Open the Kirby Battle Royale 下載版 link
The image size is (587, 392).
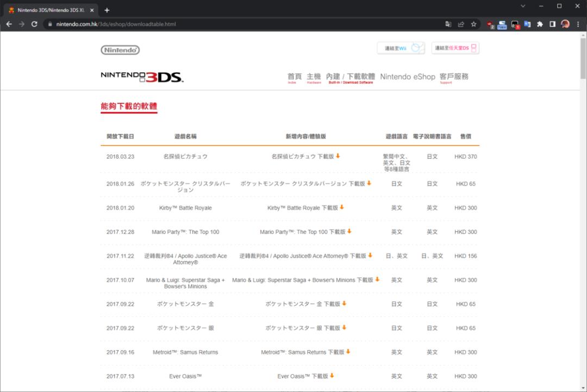click(303, 207)
